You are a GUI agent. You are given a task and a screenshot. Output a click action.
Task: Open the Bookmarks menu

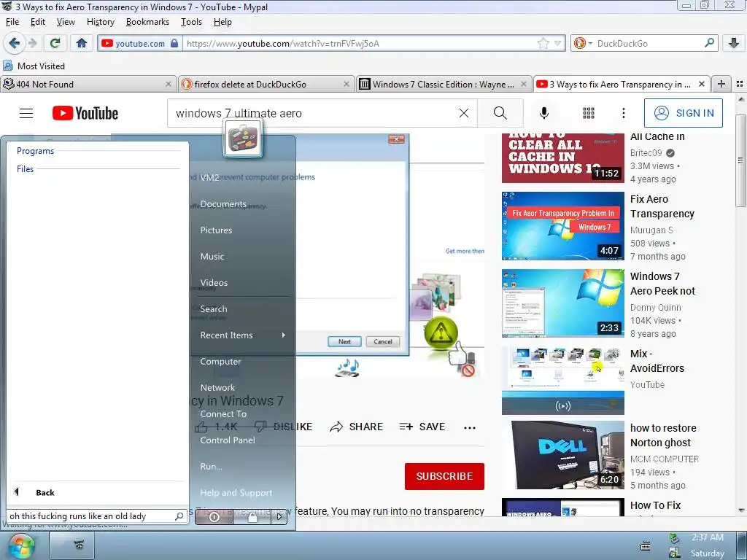coord(147,22)
